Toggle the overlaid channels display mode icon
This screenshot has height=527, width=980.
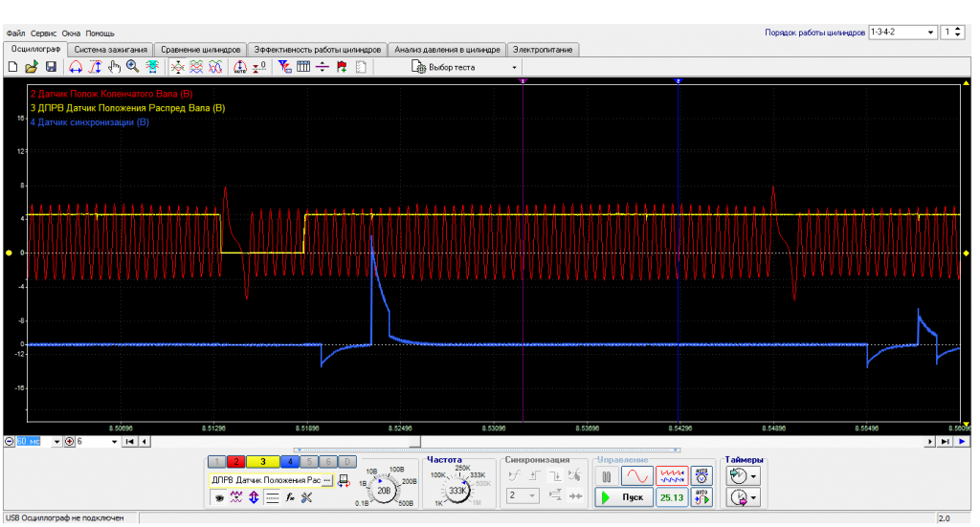pyautogui.click(x=177, y=67)
